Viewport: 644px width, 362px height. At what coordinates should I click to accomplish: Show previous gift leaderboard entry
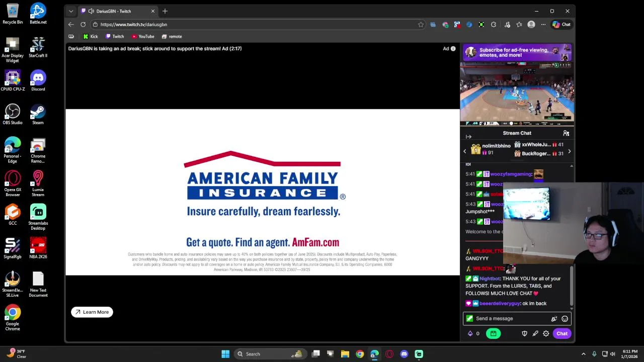pos(465,151)
